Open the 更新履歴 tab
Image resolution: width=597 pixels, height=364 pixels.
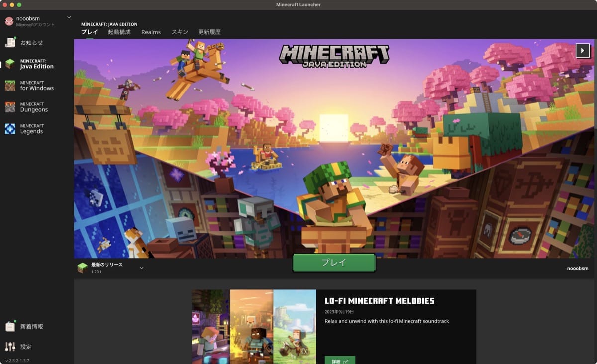point(209,32)
